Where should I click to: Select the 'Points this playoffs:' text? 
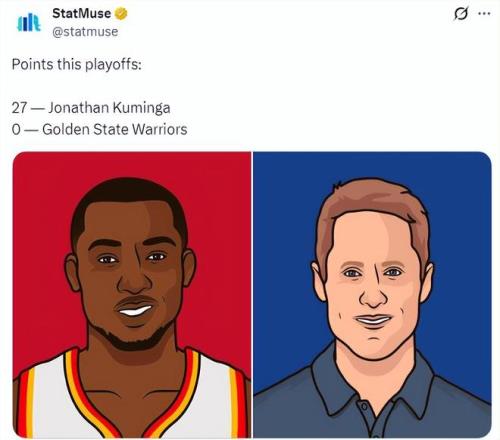click(x=77, y=64)
